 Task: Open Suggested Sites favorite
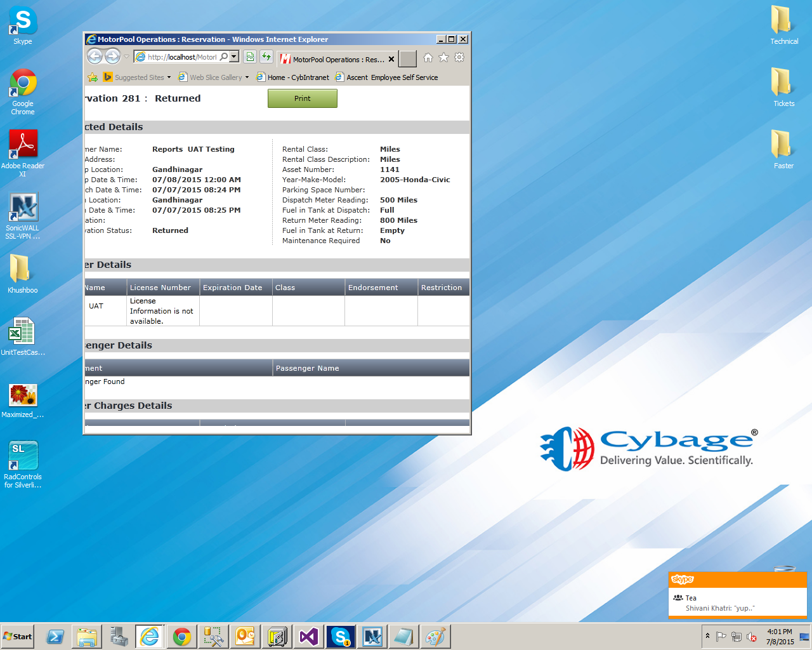pyautogui.click(x=134, y=77)
